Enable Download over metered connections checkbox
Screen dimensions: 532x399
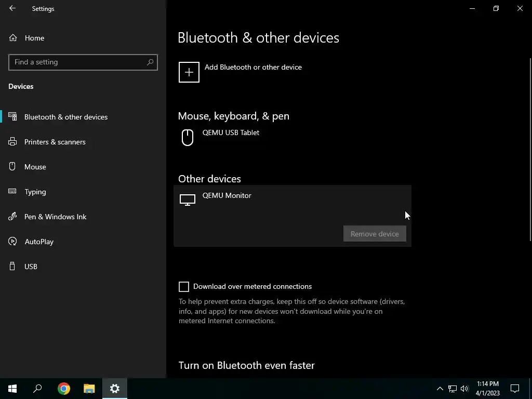coord(184,287)
